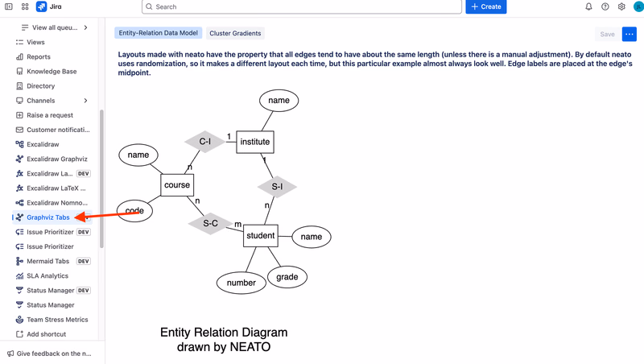The image size is (644, 364).
Task: Click the number ellipse node
Action: point(241,283)
